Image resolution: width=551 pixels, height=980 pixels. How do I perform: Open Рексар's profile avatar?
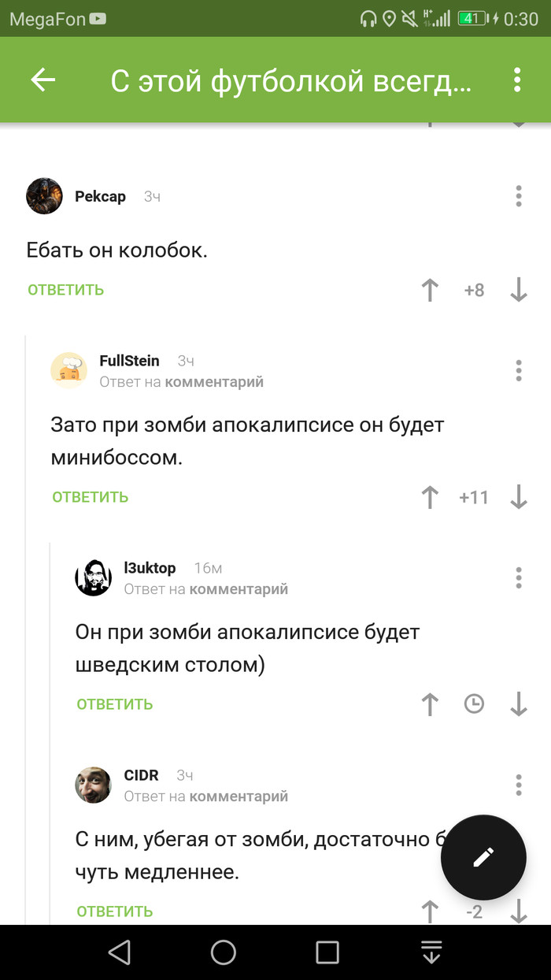[44, 196]
